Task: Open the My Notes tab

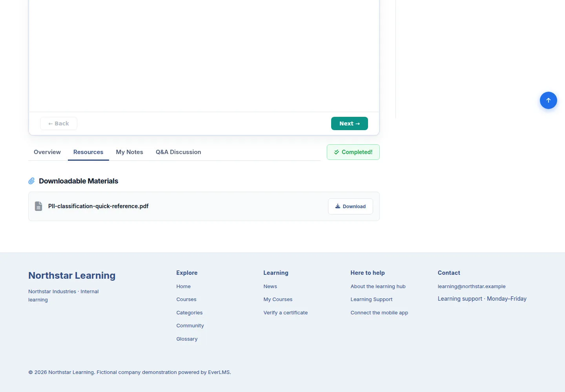Action: pyautogui.click(x=129, y=152)
